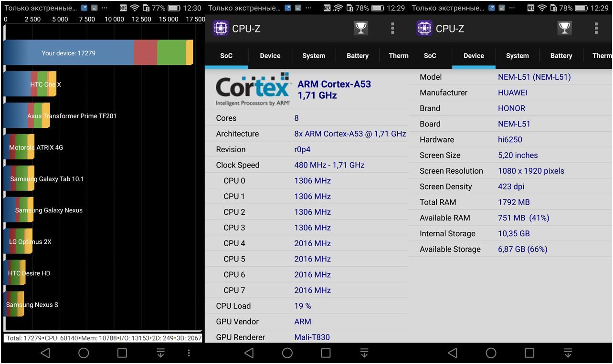Viewport: 613px width, 364px height.
Task: Open the System tab on the NEM-L51 screen
Action: tap(517, 56)
